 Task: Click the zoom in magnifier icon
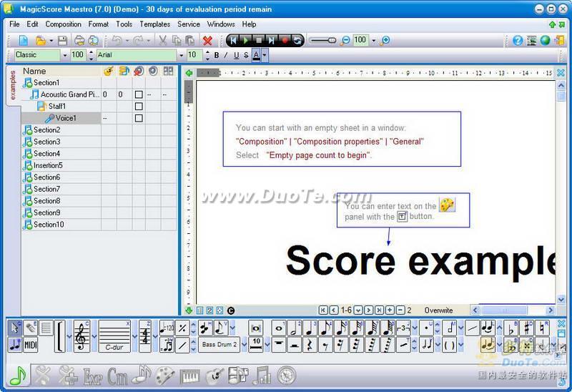pos(385,40)
